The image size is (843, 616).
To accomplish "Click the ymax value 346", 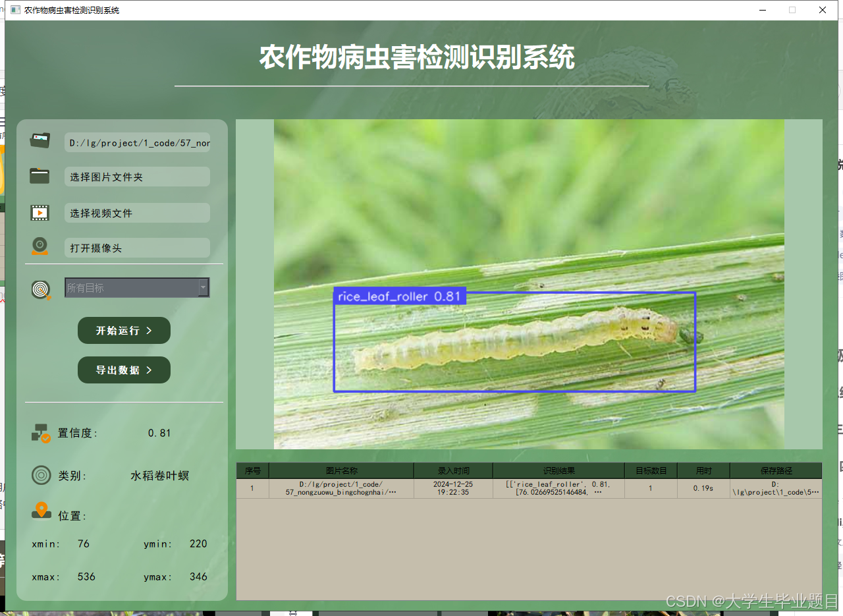I will tap(198, 576).
